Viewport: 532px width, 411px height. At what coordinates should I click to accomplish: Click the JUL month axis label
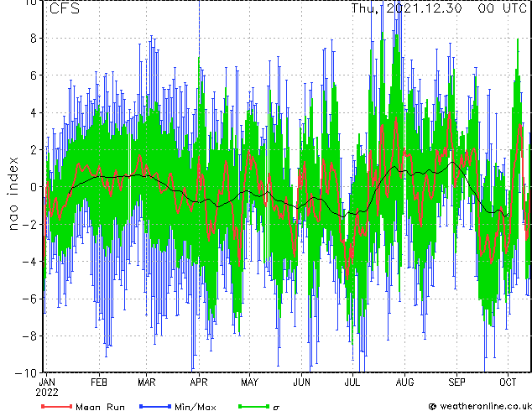[352, 382]
